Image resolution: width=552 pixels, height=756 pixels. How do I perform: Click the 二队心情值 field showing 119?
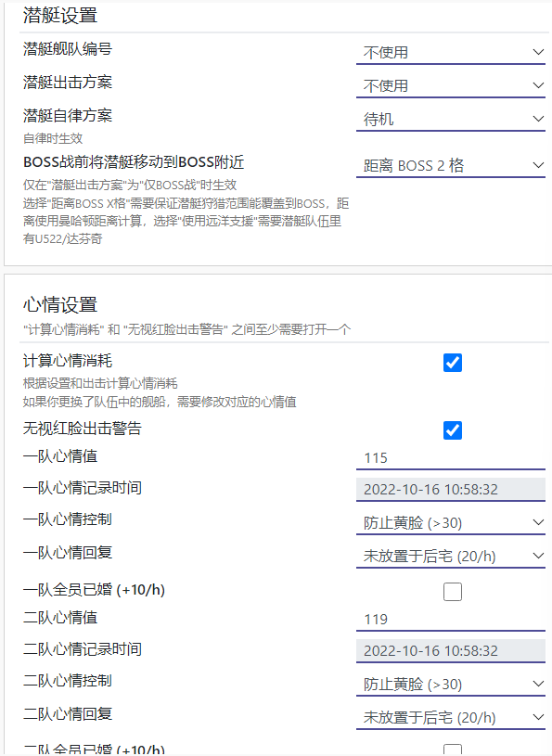pos(450,619)
